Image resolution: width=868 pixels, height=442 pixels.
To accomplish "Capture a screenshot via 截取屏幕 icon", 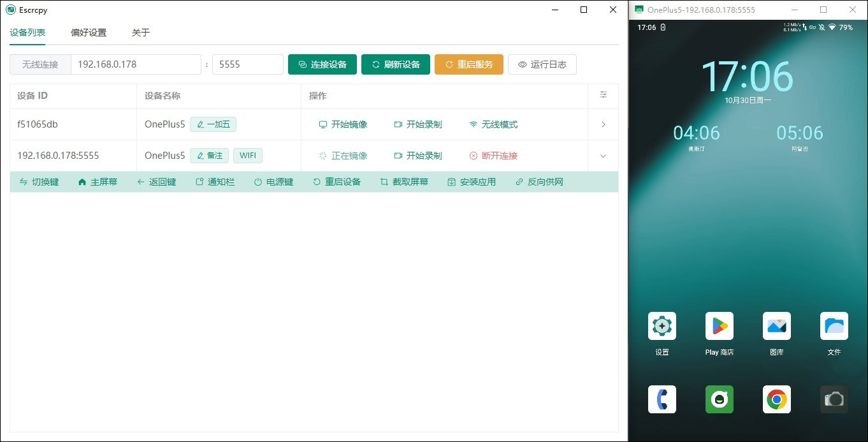I will coord(384,182).
